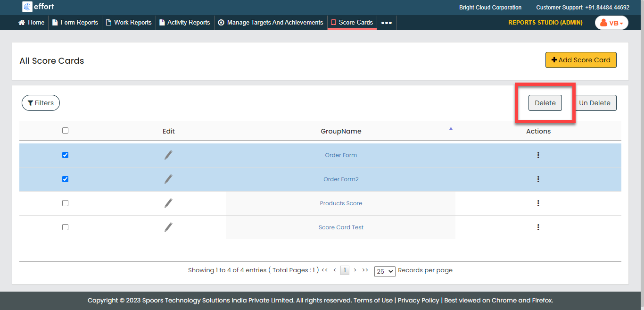Check the Products Score row checkbox
Screen dimensions: 644x310
[65, 203]
